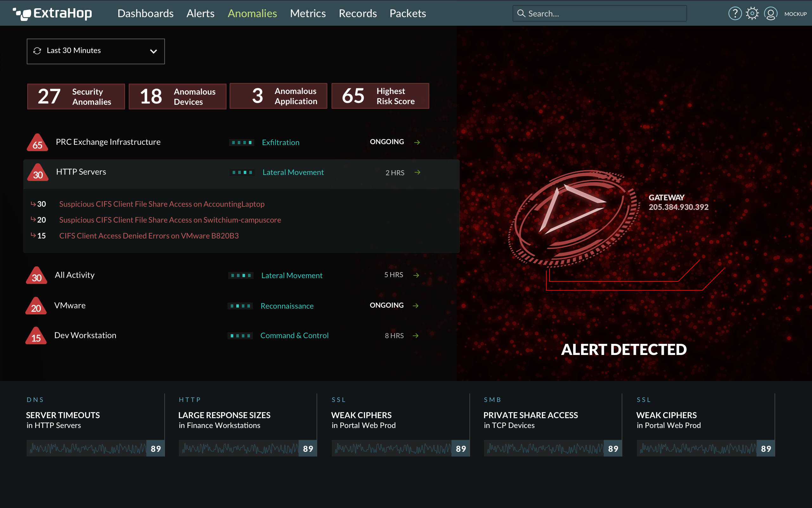Click the 8 HRS duration for Dev Workstation
812x508 pixels.
point(394,336)
